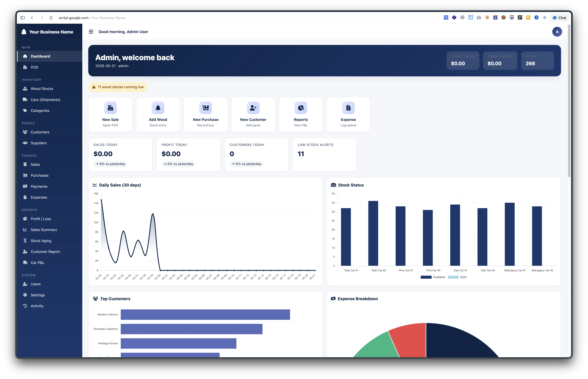
Task: Toggle the browser sidebar panel icon
Action: coord(23,18)
